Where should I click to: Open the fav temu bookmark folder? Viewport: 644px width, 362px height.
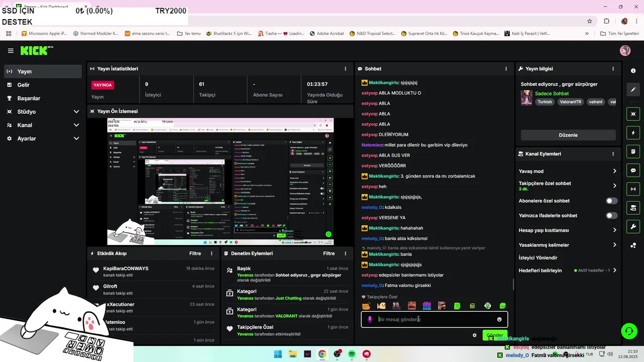189,34
